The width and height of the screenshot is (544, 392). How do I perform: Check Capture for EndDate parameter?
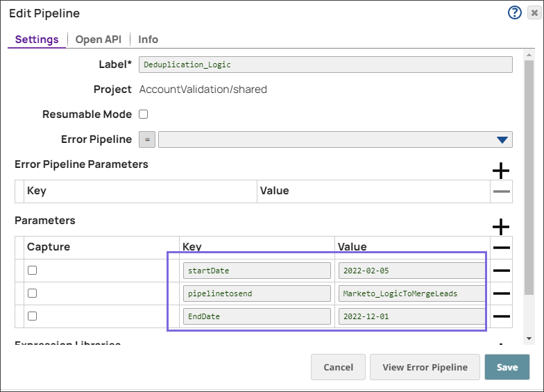point(32,316)
